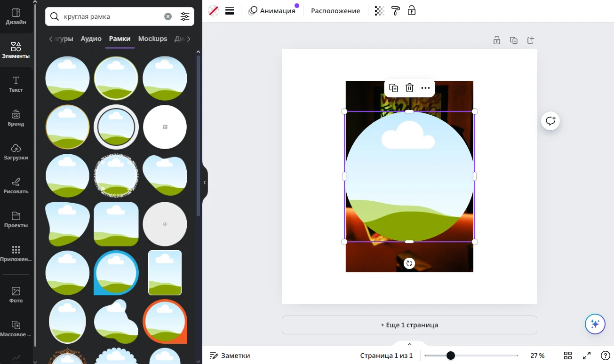The image size is (614, 364).
Task: Enter fullscreen presentation mode
Action: point(587,356)
